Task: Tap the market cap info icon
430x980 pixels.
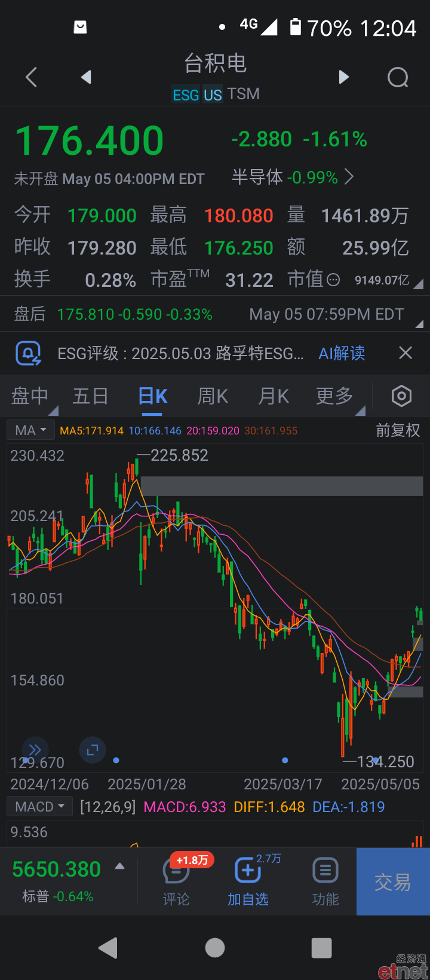Action: (x=333, y=280)
